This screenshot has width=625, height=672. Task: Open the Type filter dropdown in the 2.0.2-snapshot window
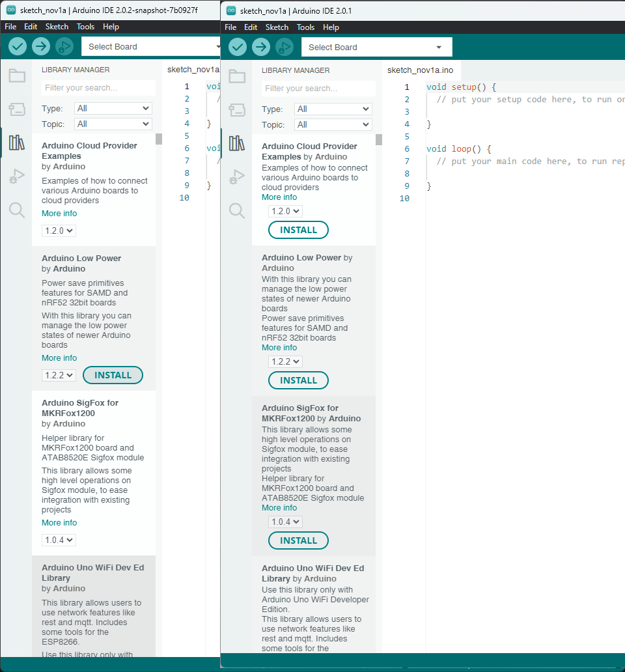pos(113,109)
